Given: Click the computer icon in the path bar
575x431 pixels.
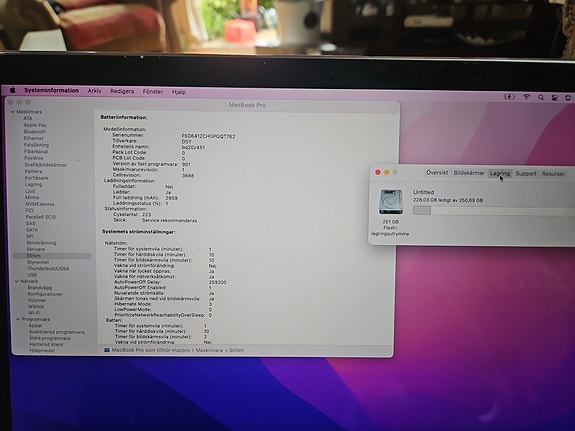Looking at the screenshot, I should point(107,350).
